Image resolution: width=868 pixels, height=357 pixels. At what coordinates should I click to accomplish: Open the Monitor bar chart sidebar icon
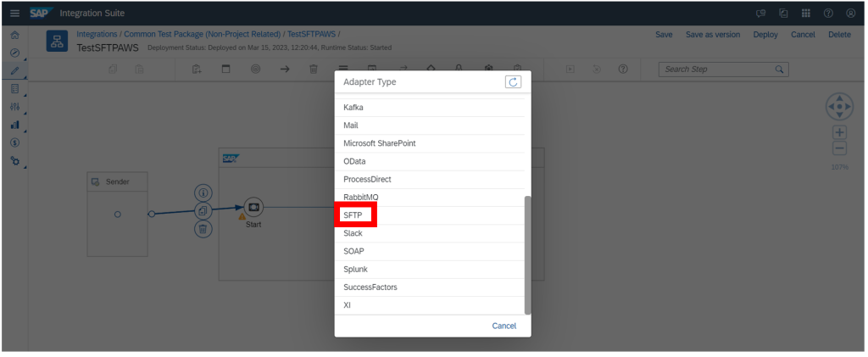pyautogui.click(x=15, y=125)
